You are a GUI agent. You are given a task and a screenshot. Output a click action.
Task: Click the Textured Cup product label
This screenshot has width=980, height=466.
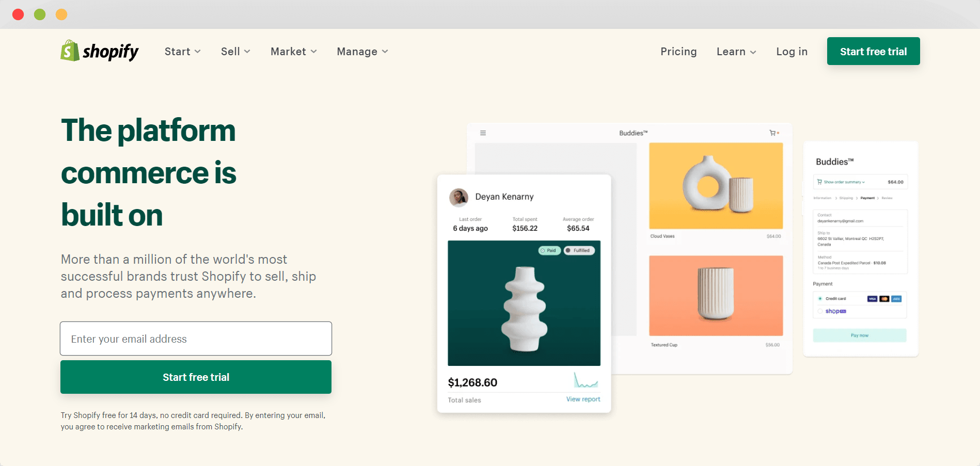[x=664, y=345]
